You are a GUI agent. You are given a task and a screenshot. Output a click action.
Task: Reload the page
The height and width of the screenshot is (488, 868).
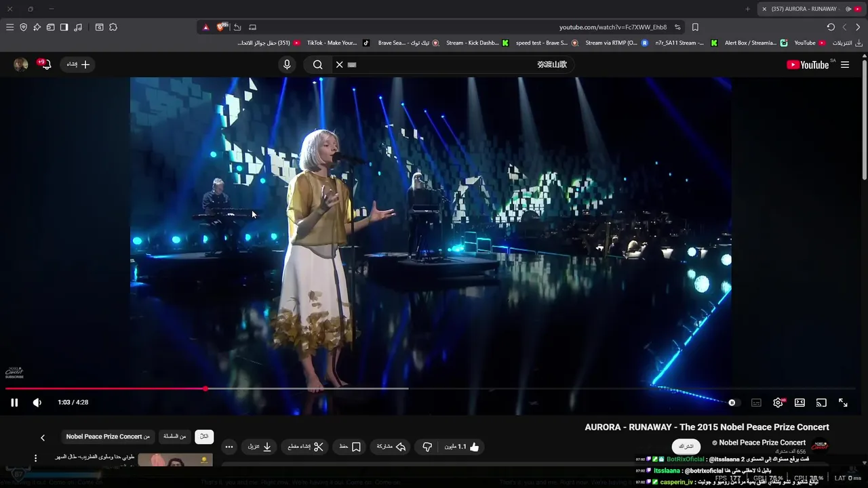click(831, 27)
